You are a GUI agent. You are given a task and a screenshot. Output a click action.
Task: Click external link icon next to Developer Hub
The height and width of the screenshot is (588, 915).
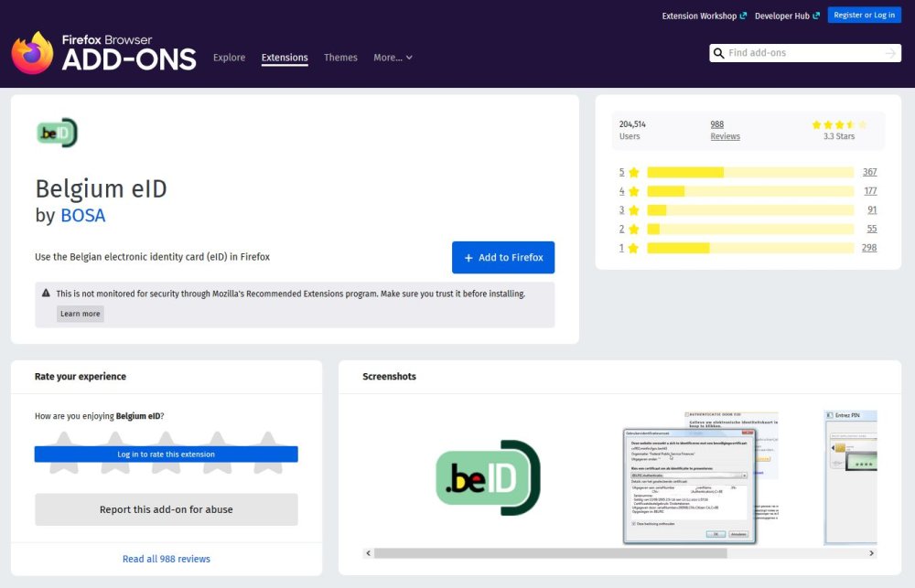click(x=816, y=16)
